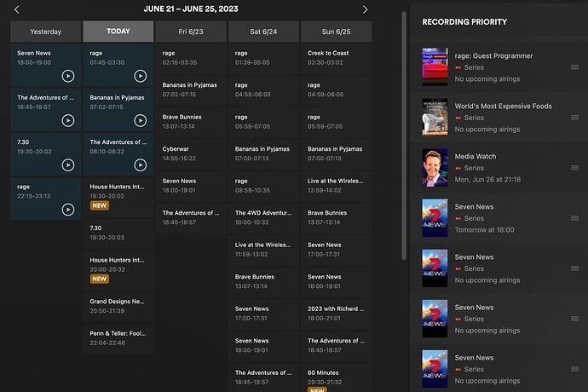
Task: Click 'Mon, Jun 26 at 21:18' airing text
Action: (487, 180)
